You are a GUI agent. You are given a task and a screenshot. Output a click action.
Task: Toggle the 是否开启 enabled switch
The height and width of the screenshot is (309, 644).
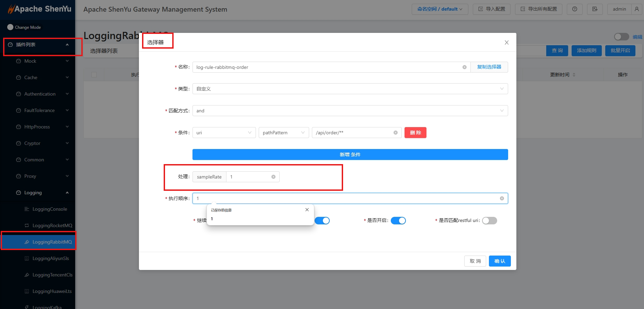click(x=398, y=221)
